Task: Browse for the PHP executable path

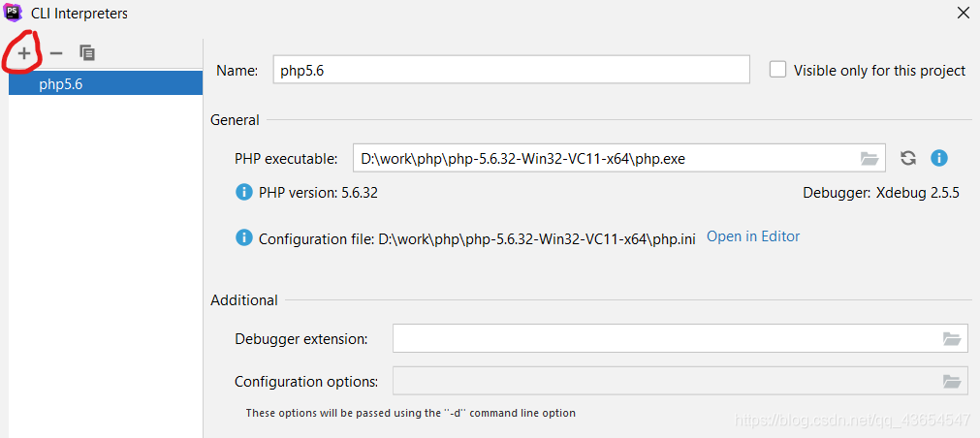Action: [x=869, y=158]
